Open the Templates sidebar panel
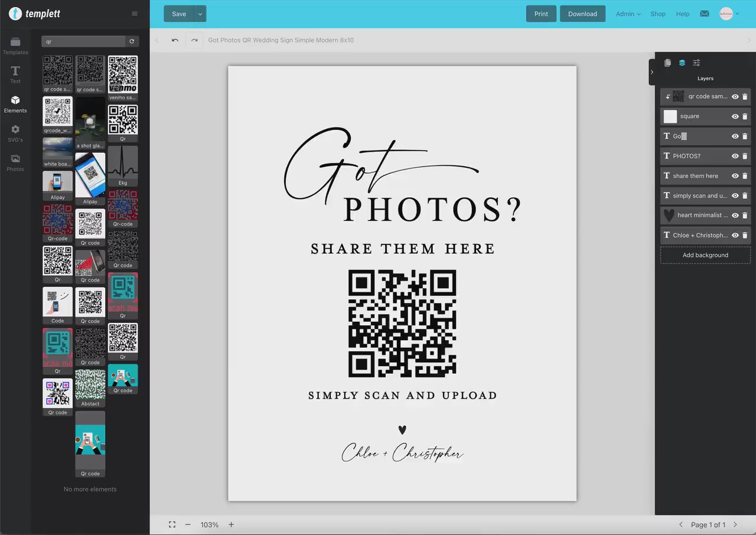756x535 pixels. pyautogui.click(x=15, y=46)
